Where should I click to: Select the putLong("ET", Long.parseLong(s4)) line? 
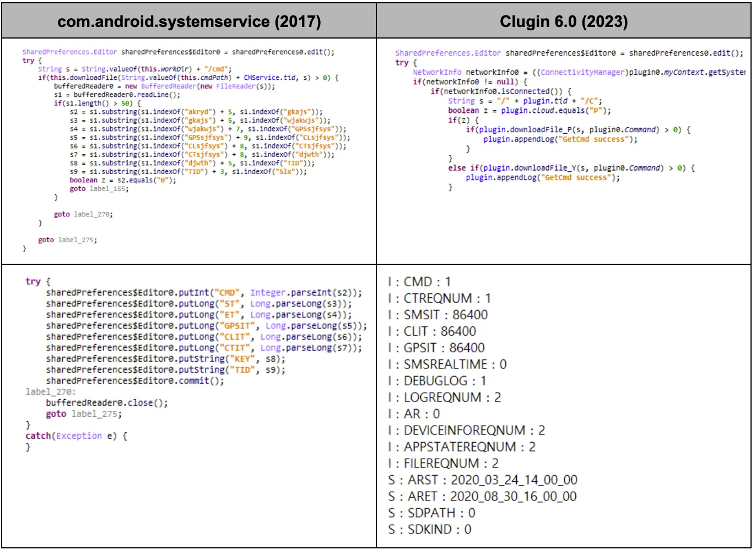[x=198, y=315]
